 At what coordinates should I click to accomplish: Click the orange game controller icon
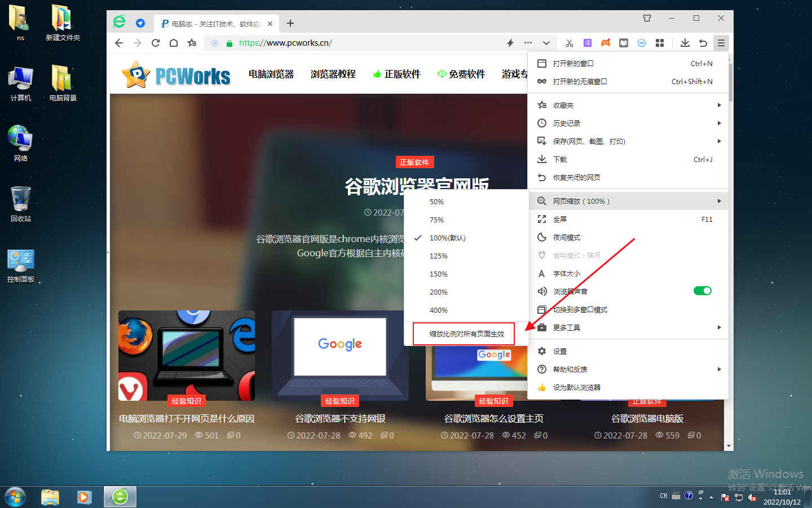(606, 43)
